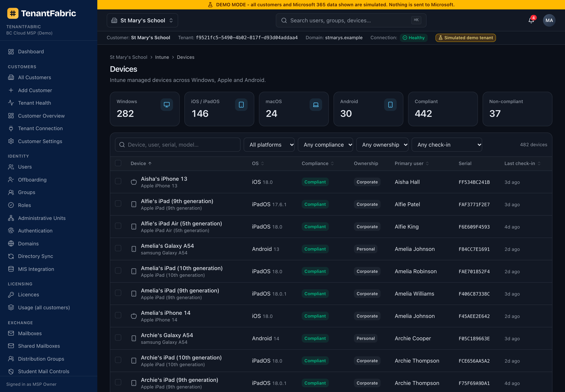565x392 pixels.
Task: Tick the Amelia's iPhone 14 row checkbox
Action: [118, 315]
